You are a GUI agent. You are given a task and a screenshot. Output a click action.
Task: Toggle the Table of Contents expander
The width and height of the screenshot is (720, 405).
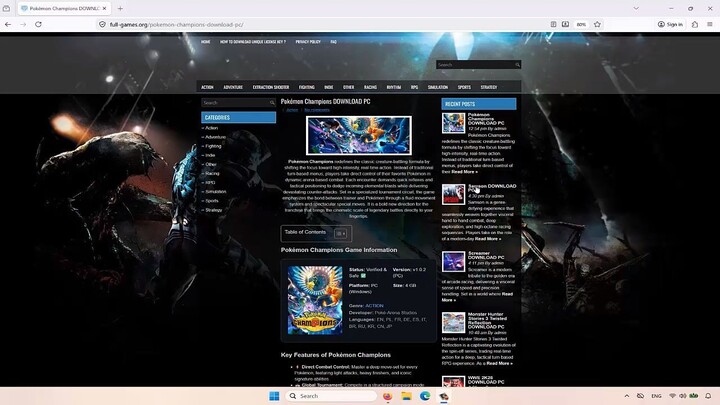tap(340, 233)
